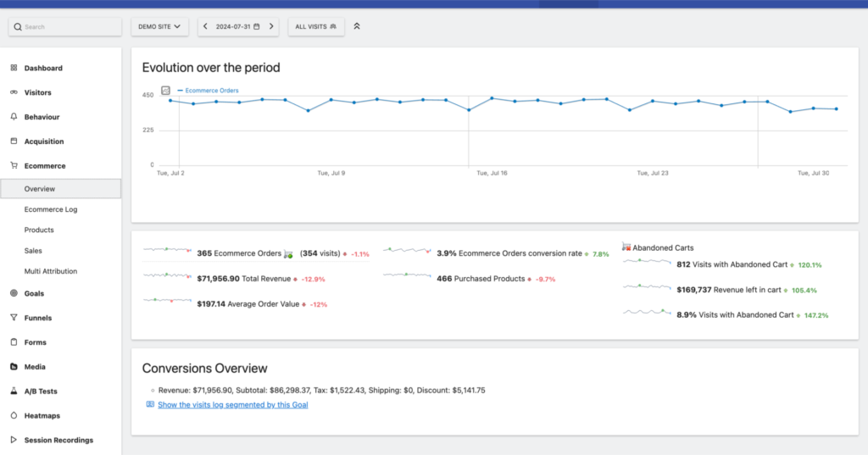Image resolution: width=868 pixels, height=455 pixels.
Task: Open the DEMO SITE selector dropdown
Action: pyautogui.click(x=159, y=27)
